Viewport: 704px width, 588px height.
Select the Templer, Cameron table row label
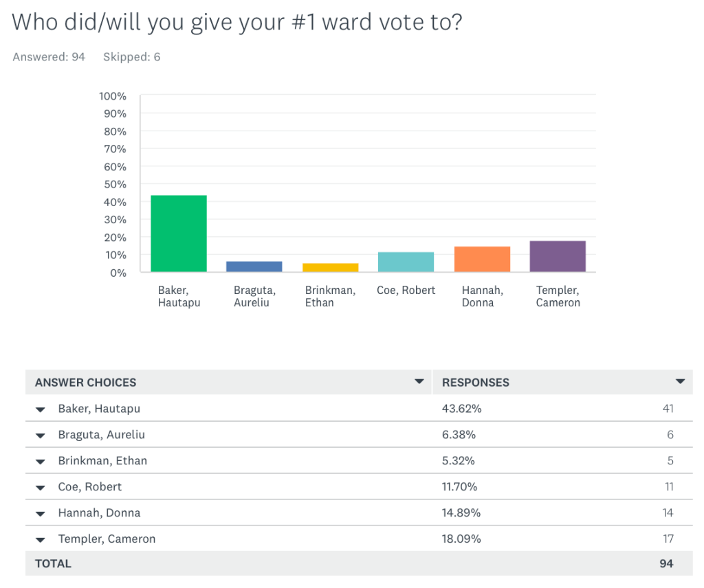(107, 539)
